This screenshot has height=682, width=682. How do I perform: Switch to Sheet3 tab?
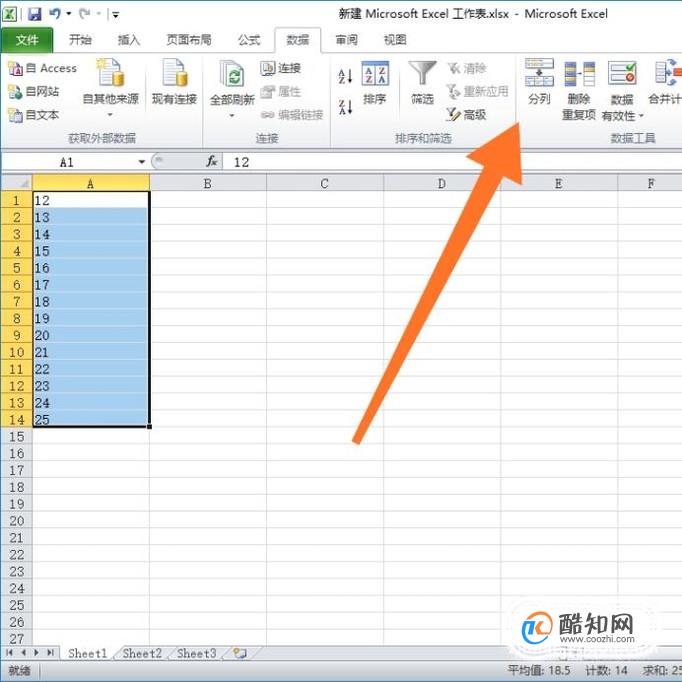pos(197,653)
